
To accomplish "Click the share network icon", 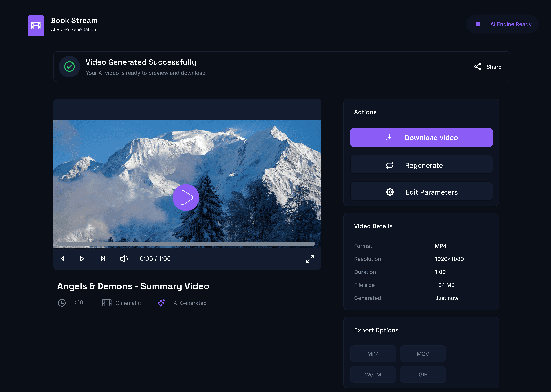I will tap(478, 67).
